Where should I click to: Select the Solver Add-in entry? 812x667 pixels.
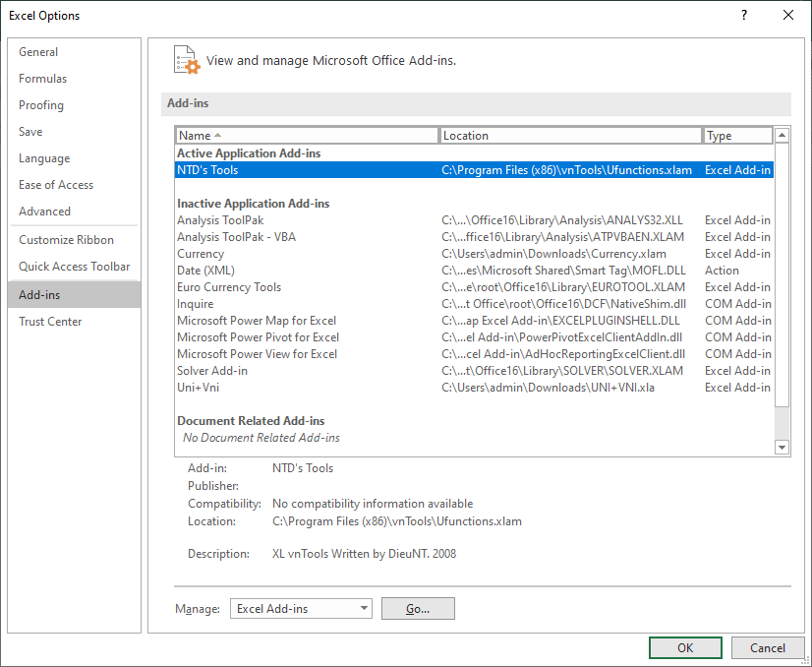pos(212,371)
